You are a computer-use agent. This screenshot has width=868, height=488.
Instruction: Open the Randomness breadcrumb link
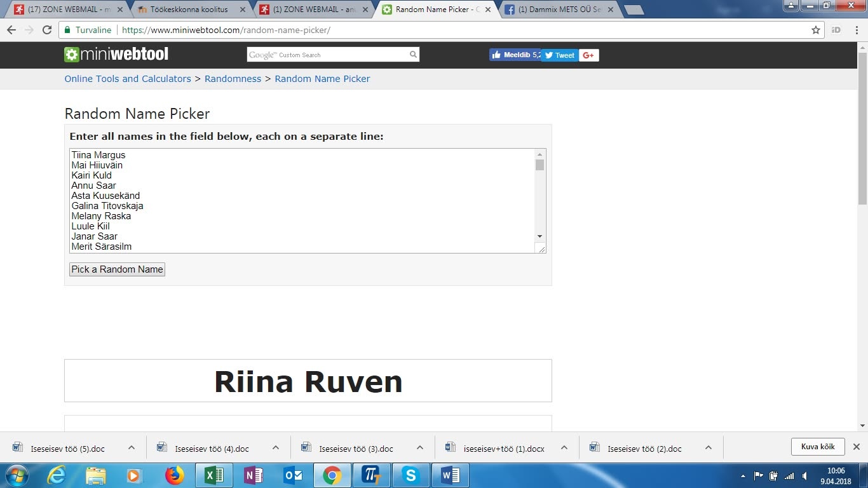coord(233,79)
